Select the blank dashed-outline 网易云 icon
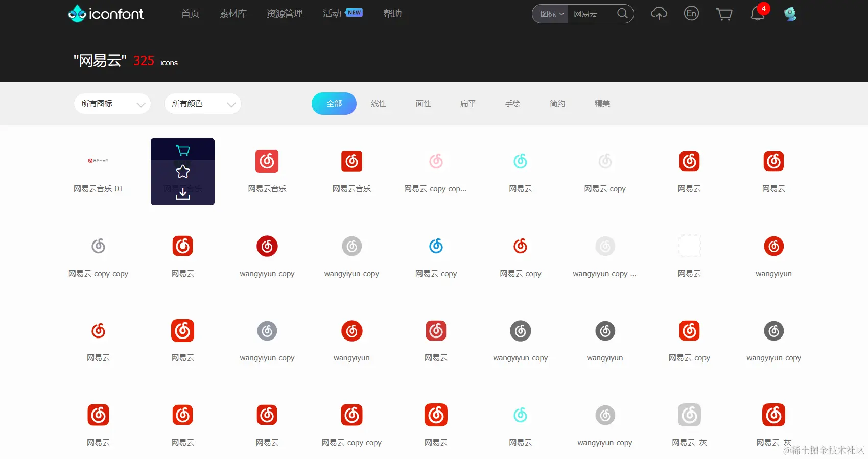Screen dimensions: 868x459 tap(689, 246)
